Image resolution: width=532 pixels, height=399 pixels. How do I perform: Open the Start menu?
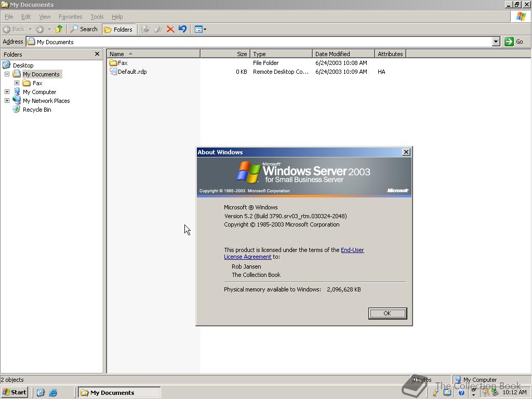point(14,392)
